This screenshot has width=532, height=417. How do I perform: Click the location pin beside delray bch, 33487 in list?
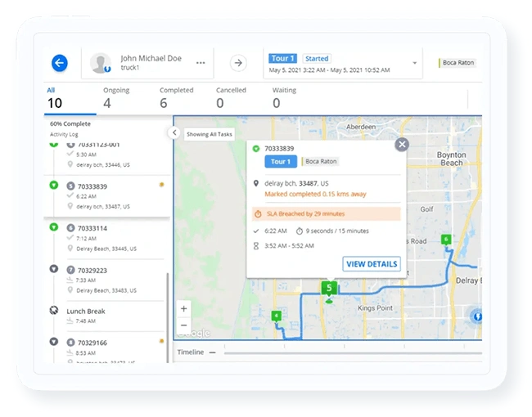click(x=70, y=206)
